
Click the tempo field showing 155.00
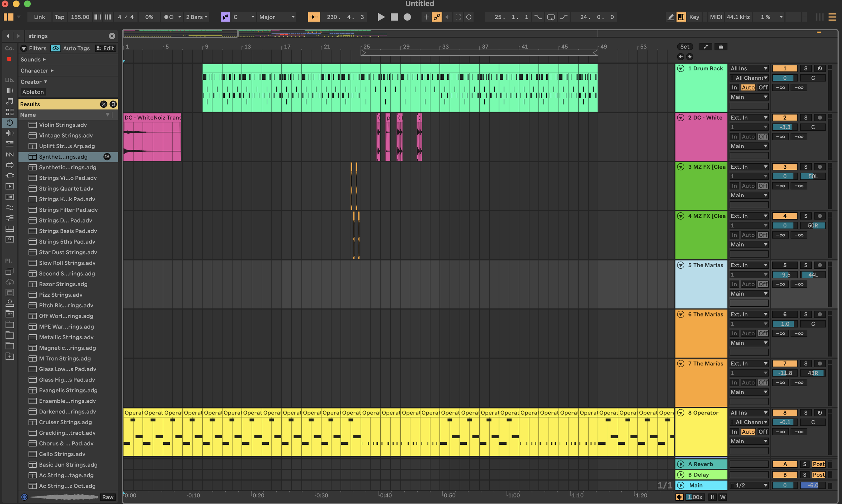pos(80,17)
